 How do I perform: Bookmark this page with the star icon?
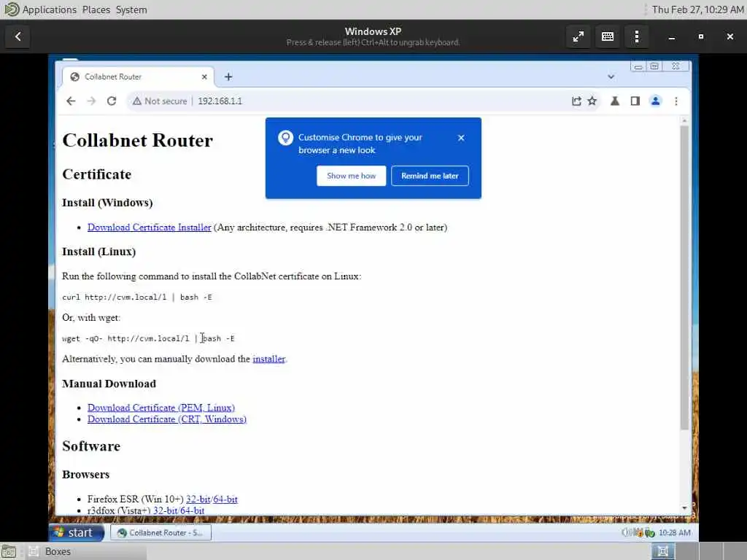click(592, 101)
